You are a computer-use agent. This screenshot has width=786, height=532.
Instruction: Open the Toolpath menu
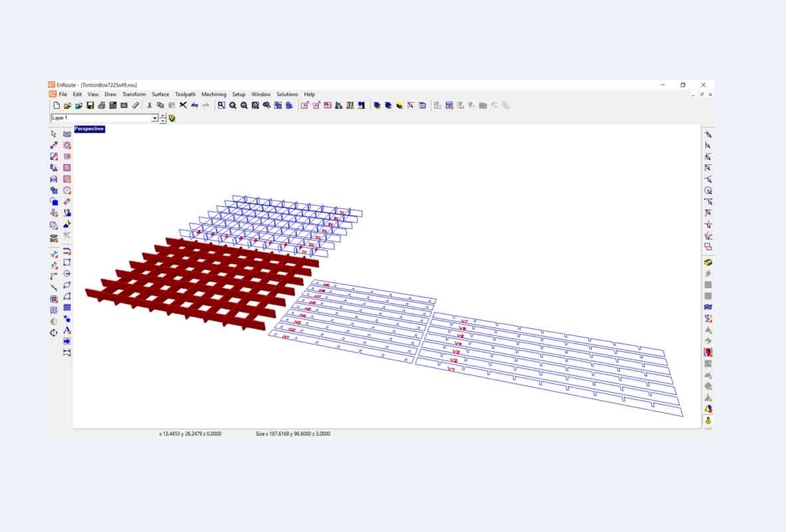click(x=185, y=94)
